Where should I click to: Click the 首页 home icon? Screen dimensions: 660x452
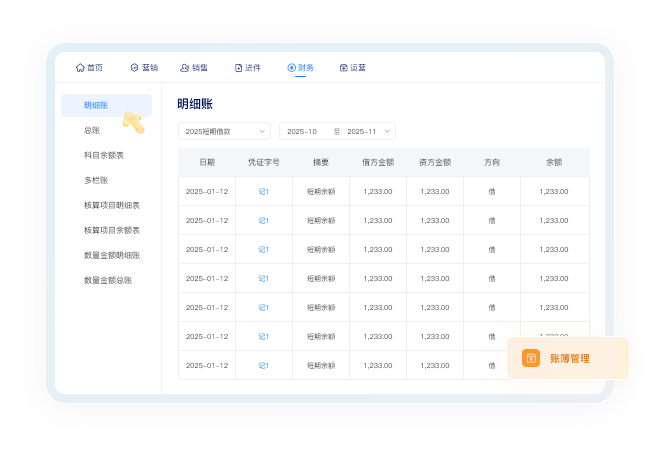[x=80, y=68]
